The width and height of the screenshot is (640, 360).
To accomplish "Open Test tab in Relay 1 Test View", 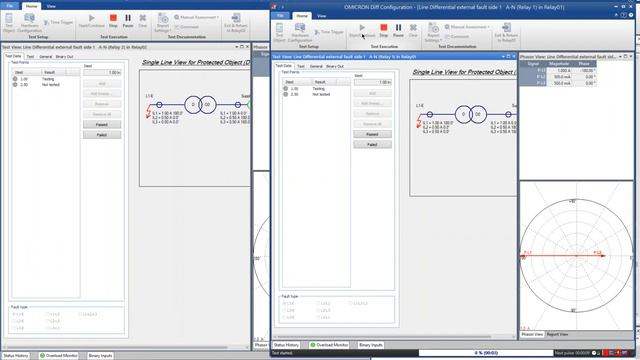I will click(x=301, y=66).
